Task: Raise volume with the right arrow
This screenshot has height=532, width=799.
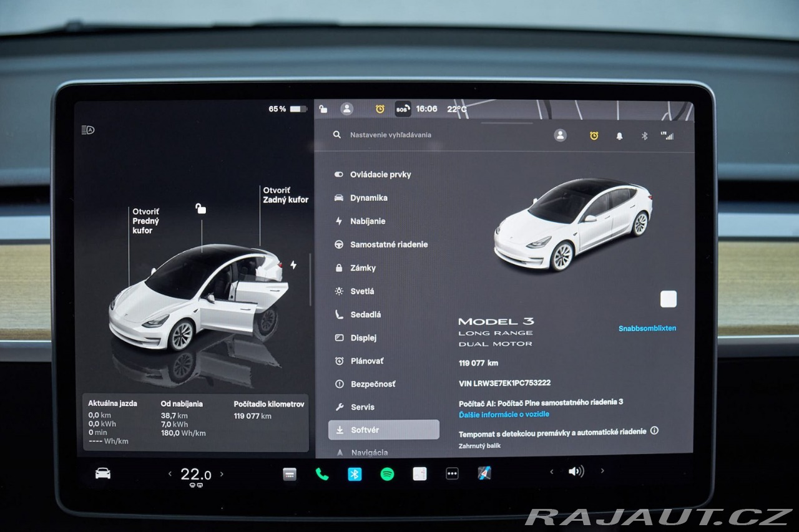Action: tap(602, 471)
